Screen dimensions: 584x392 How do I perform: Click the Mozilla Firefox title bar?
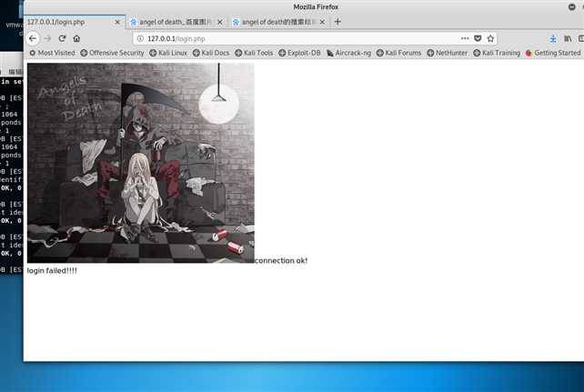(x=316, y=6)
